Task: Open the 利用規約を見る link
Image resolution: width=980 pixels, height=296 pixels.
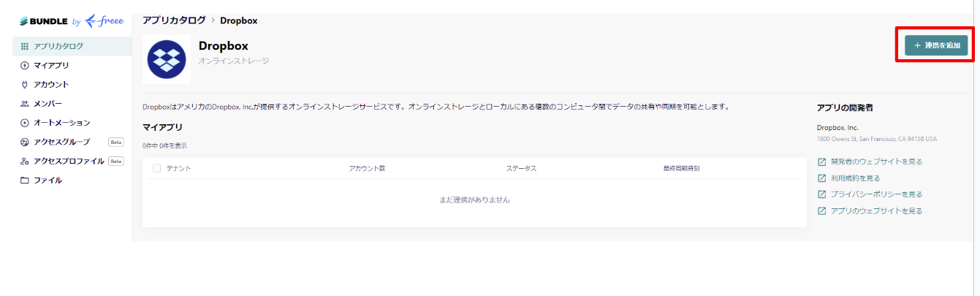Action: tap(856, 178)
